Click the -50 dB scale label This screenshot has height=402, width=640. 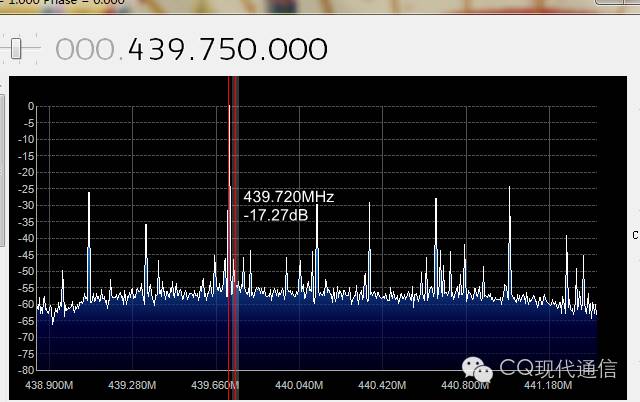coord(26,271)
